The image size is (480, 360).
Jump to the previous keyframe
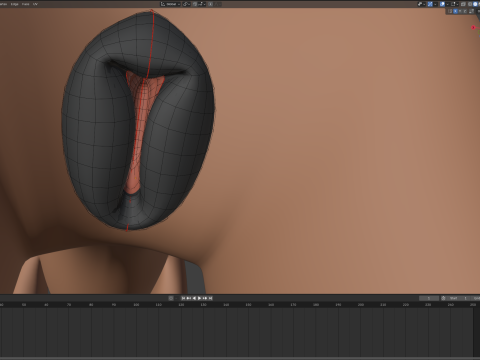pos(189,298)
